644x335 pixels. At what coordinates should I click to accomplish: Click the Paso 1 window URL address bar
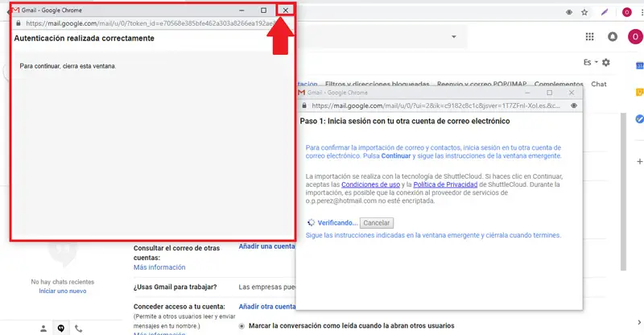click(x=436, y=105)
